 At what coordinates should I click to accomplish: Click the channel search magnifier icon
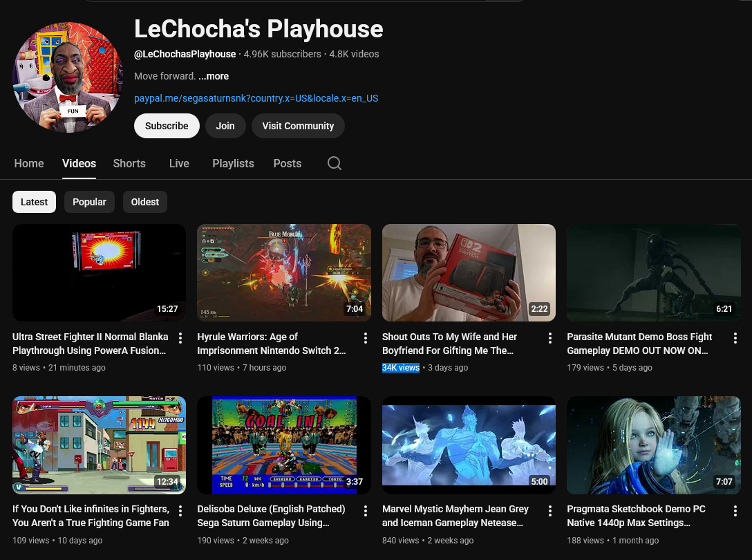click(x=335, y=163)
